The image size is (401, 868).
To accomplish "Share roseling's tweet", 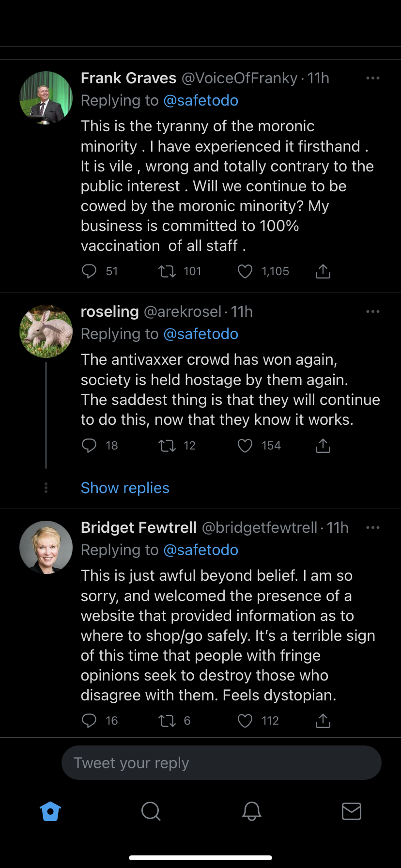I will [x=323, y=446].
